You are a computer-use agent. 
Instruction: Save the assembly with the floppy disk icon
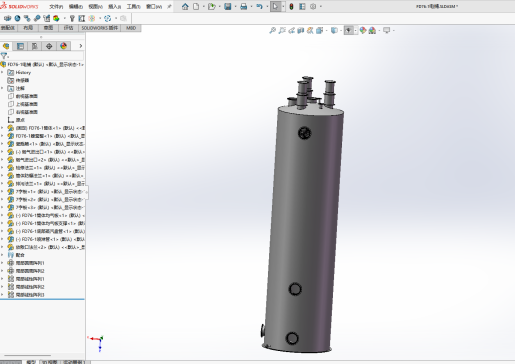click(228, 6)
